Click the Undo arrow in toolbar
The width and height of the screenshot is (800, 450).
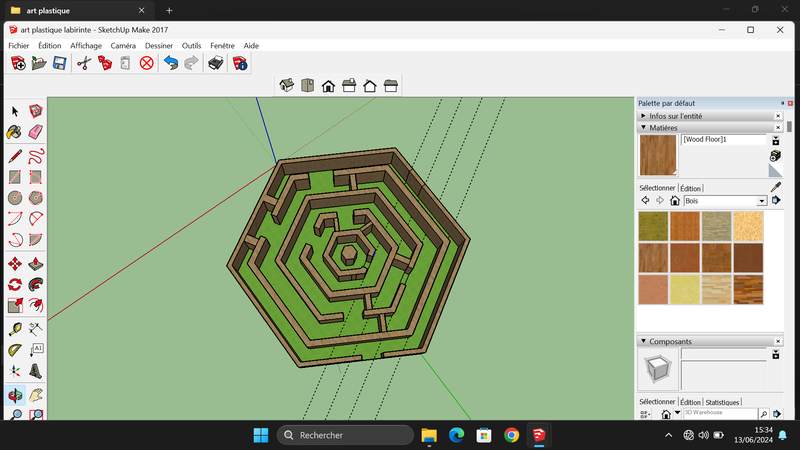170,63
